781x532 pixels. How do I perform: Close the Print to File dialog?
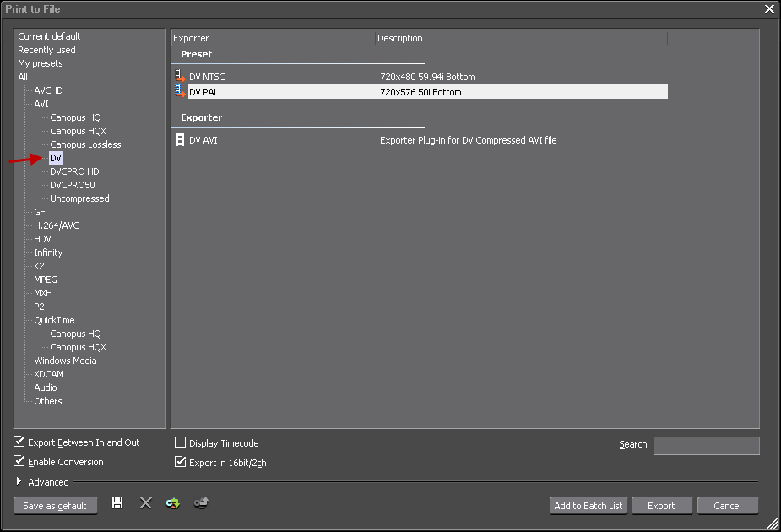pyautogui.click(x=769, y=8)
